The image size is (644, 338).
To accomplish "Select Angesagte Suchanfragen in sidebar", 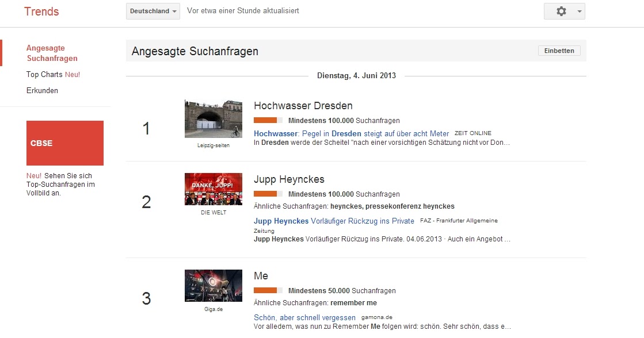I will 52,53.
